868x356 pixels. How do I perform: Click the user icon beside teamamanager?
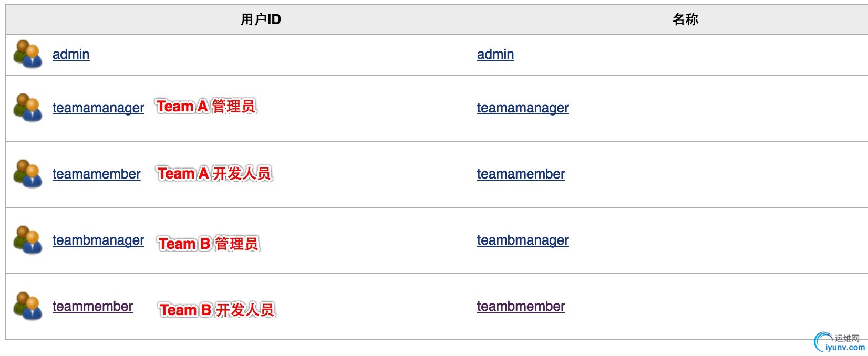point(28,108)
